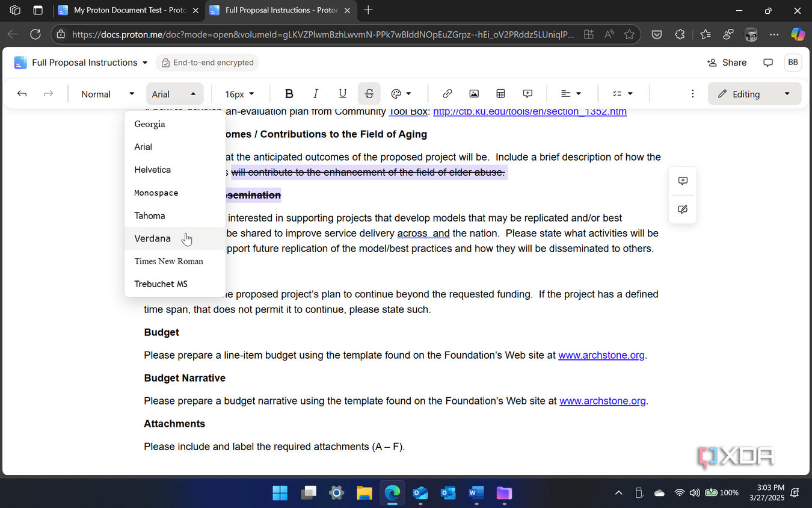Open the text alignment dropdown
Screen dimensions: 812x508
pos(571,94)
